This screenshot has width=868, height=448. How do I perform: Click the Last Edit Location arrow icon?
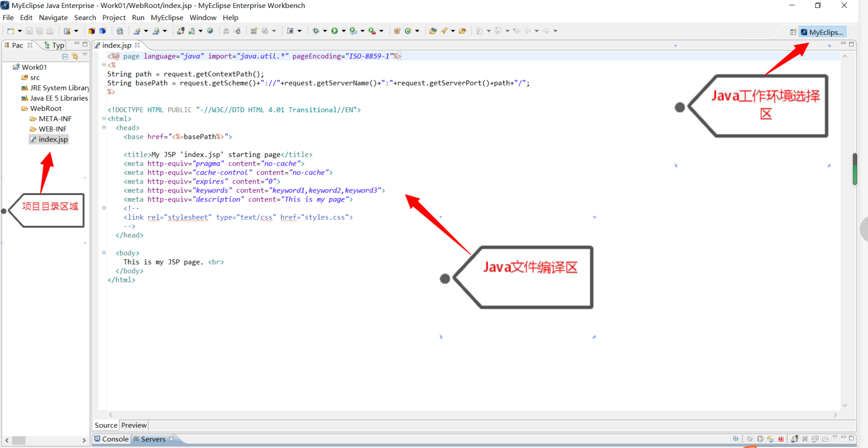point(516,31)
